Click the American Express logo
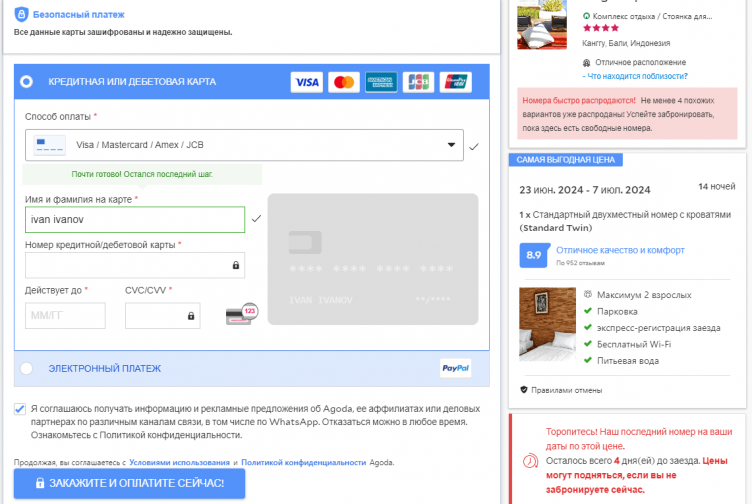The height and width of the screenshot is (504, 752). coord(381,82)
